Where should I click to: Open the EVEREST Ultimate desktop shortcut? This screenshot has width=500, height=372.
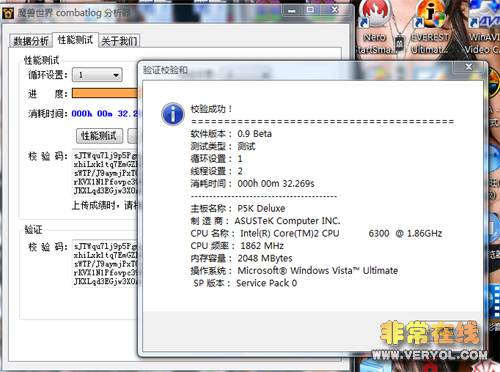(430, 27)
